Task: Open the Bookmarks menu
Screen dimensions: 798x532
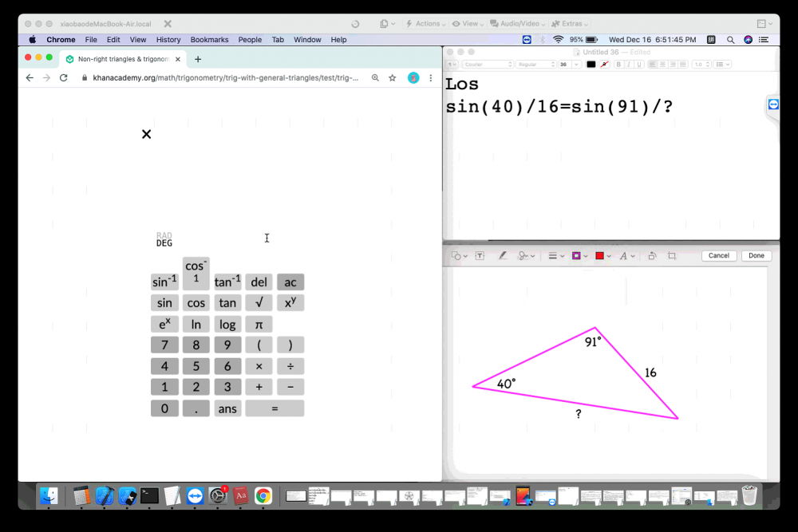Action: [x=209, y=39]
